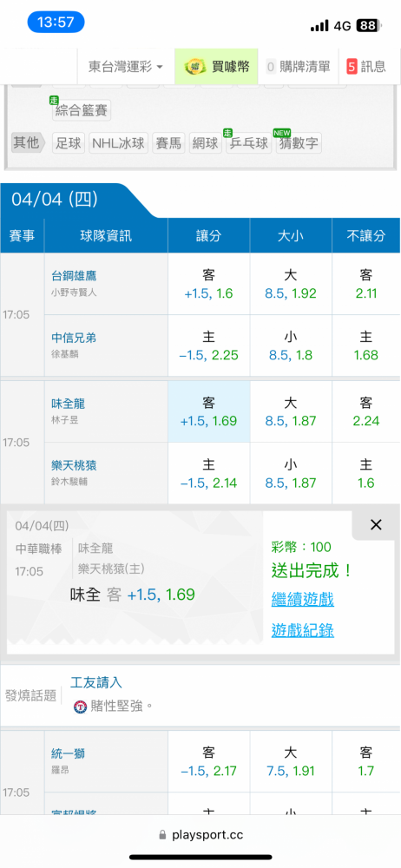Select the 綜合籃賽 category

(x=82, y=110)
